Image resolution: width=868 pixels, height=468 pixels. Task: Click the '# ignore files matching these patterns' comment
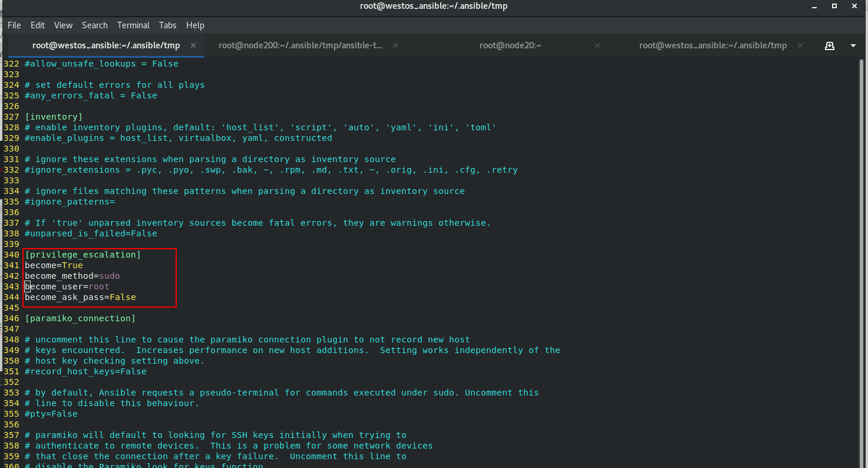(x=245, y=191)
